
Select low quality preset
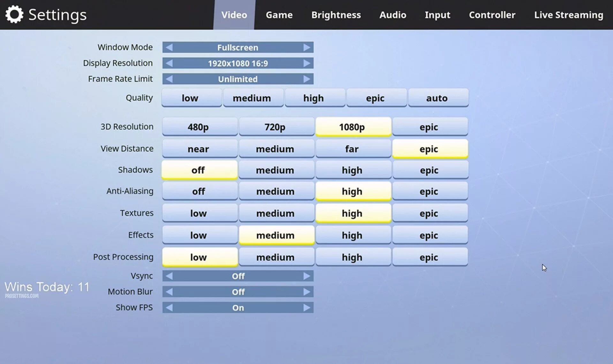tap(190, 97)
